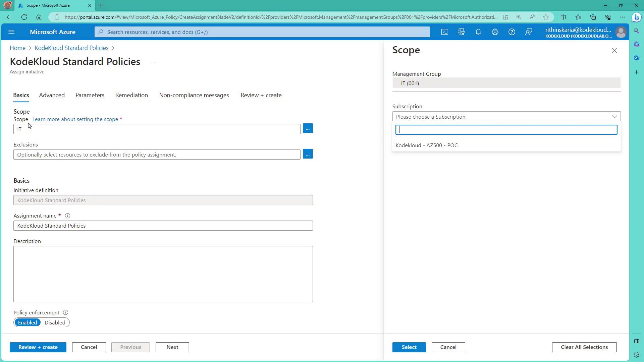The width and height of the screenshot is (644, 362).
Task: Open the portal settings gear
Action: tap(495, 32)
